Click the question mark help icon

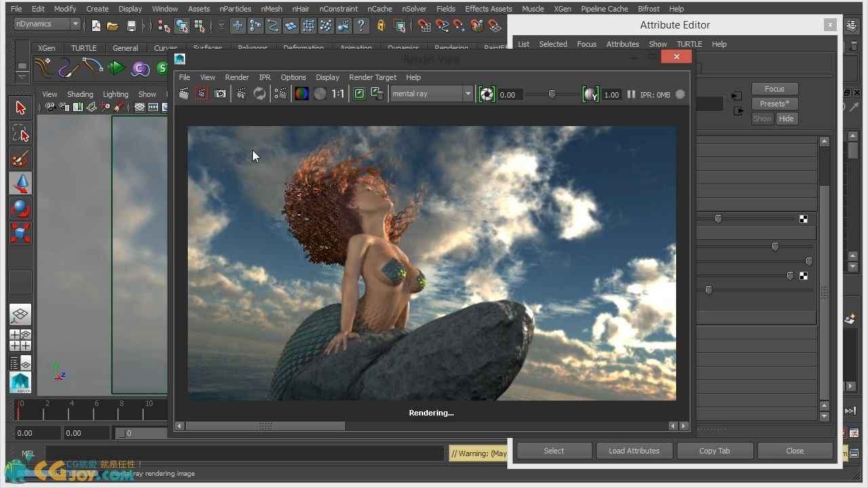[361, 26]
